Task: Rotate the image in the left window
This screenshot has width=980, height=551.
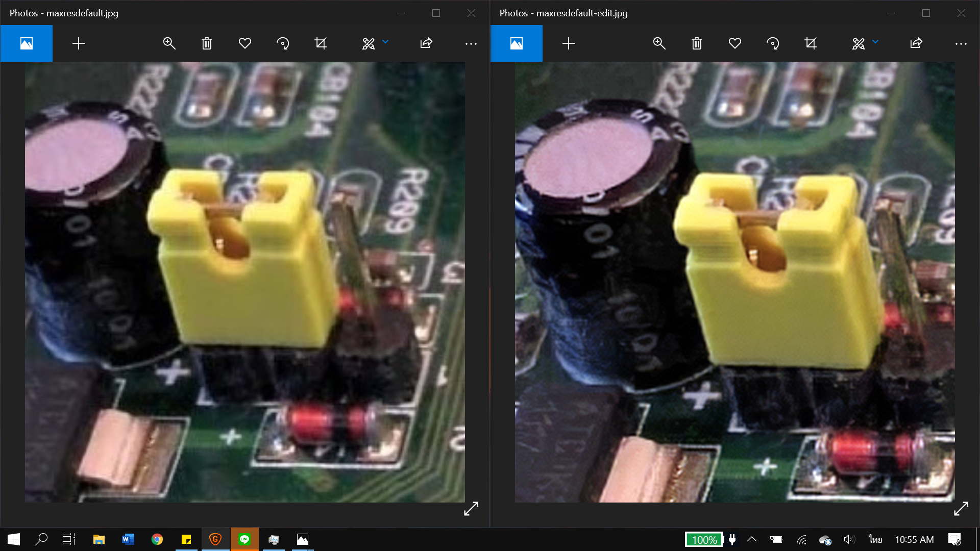Action: [283, 43]
